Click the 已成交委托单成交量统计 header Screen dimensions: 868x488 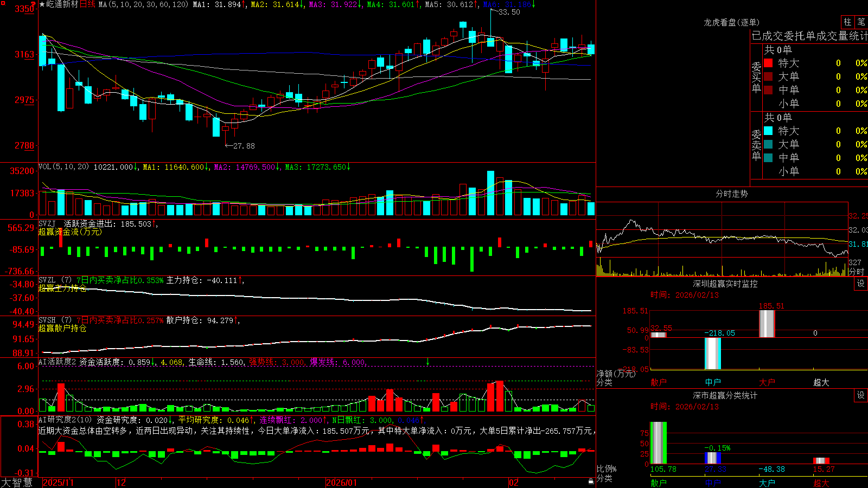click(809, 36)
